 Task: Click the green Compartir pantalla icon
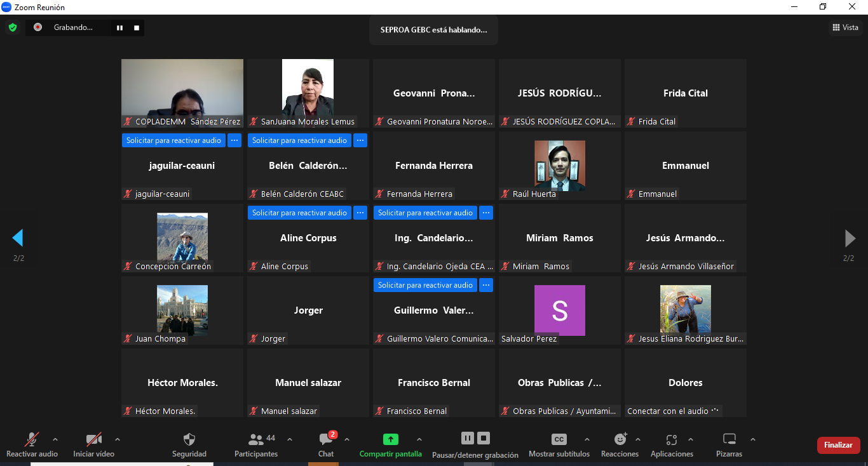point(390,439)
